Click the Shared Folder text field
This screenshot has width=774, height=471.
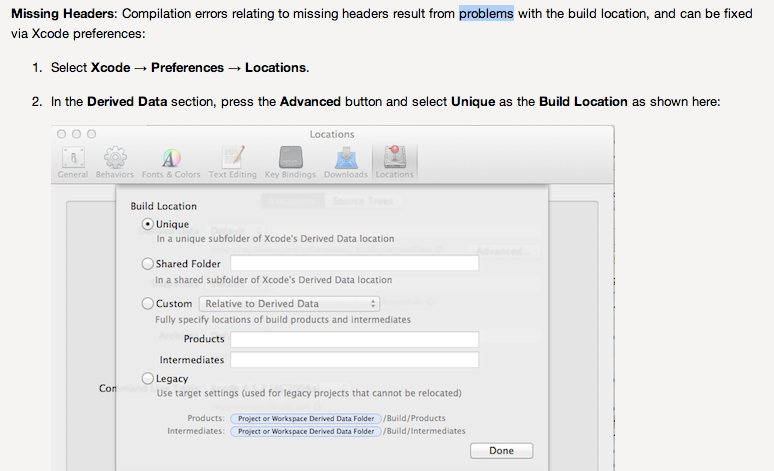(x=354, y=263)
